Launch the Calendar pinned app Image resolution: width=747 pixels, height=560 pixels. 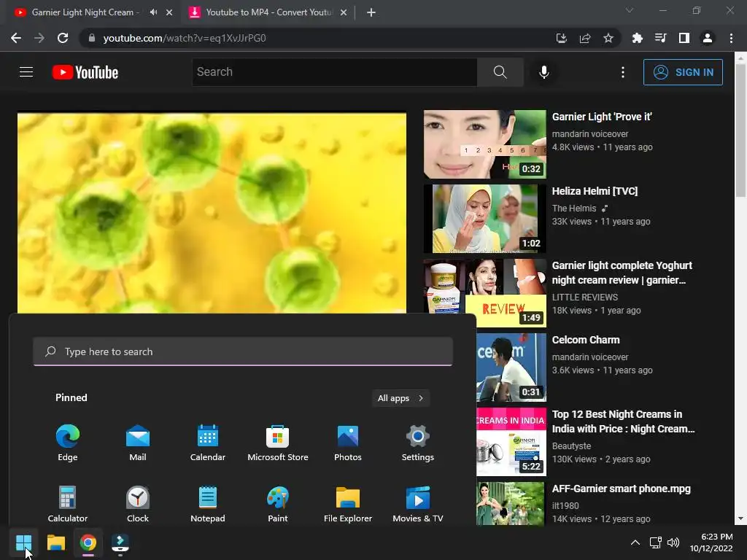208,443
